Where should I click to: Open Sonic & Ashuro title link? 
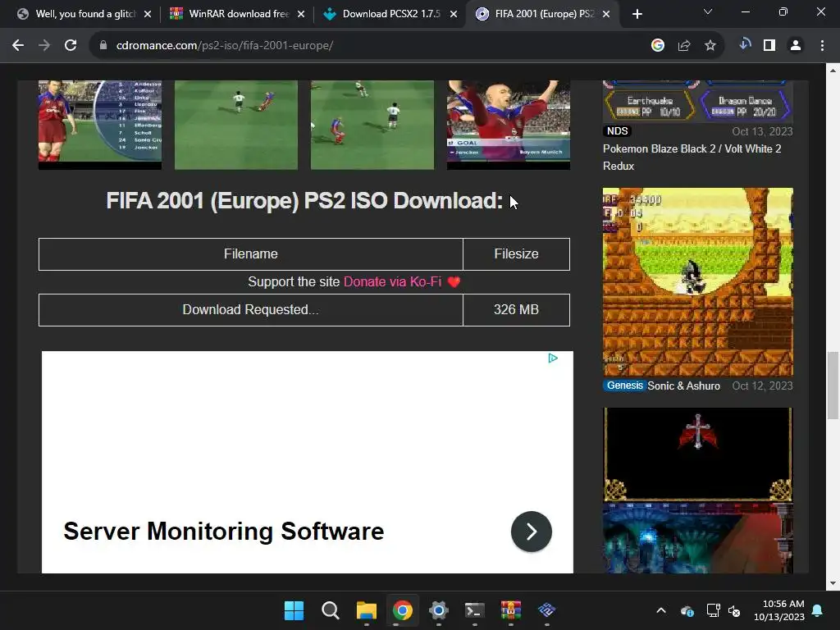683,386
